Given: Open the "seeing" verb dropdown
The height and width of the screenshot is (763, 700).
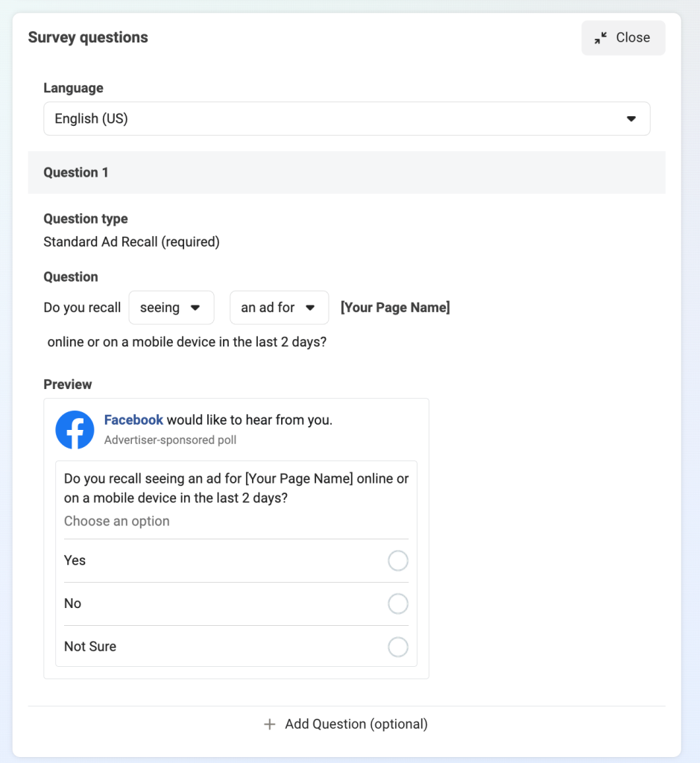Looking at the screenshot, I should click(x=171, y=308).
